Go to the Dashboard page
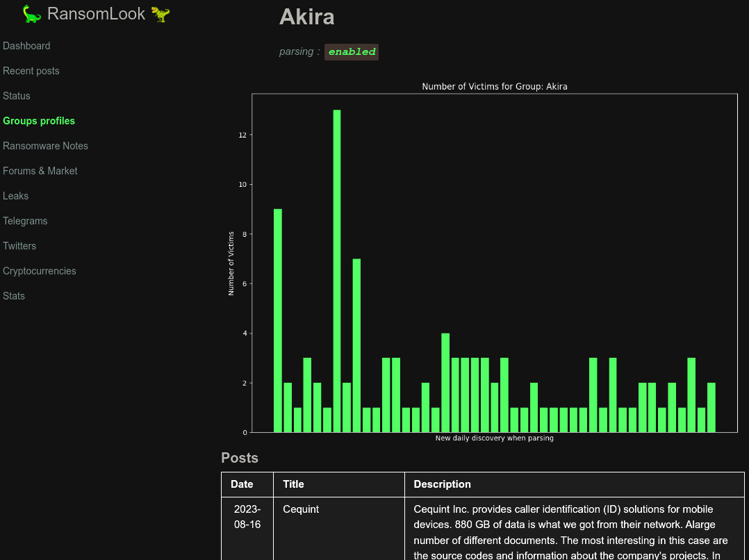Screen dimensions: 749x560 pos(26,46)
